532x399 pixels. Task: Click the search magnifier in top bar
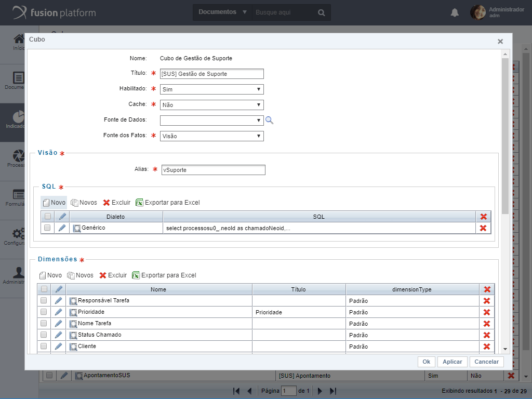[321, 12]
